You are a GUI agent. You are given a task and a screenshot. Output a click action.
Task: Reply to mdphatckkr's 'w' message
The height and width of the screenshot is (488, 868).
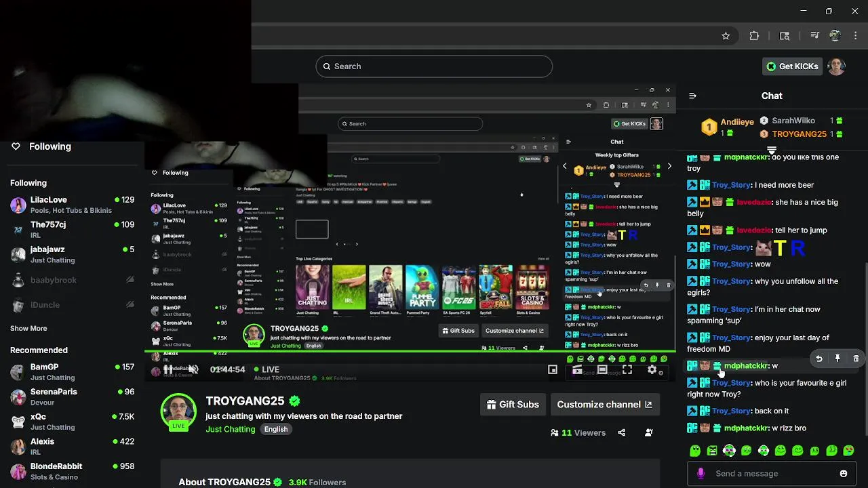(819, 359)
